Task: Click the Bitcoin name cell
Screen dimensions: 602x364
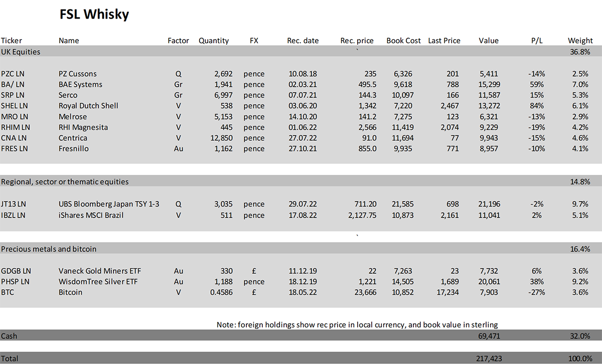Action: coord(71,292)
